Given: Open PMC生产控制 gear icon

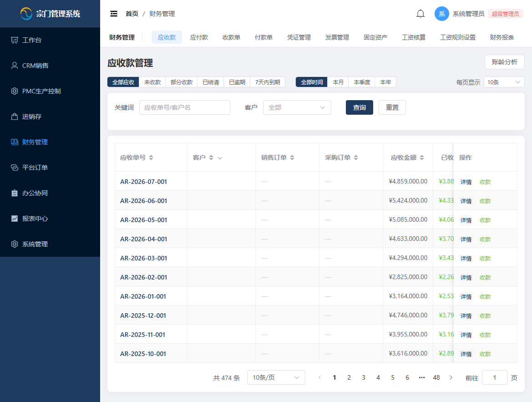Looking at the screenshot, I should [14, 91].
